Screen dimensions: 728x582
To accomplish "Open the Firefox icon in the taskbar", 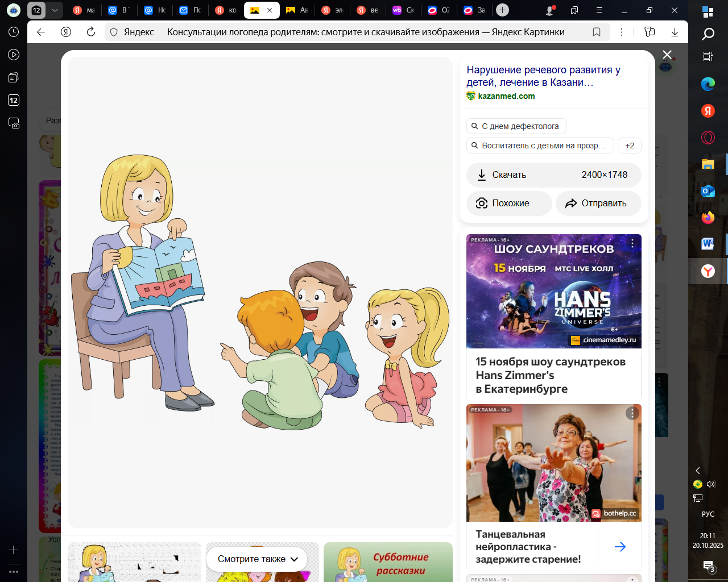I will tap(708, 218).
